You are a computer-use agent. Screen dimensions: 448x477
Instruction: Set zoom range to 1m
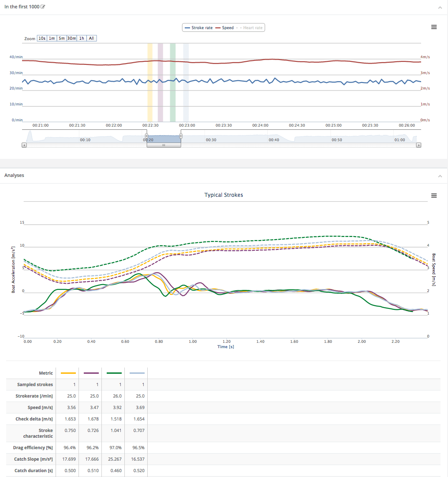[52, 38]
